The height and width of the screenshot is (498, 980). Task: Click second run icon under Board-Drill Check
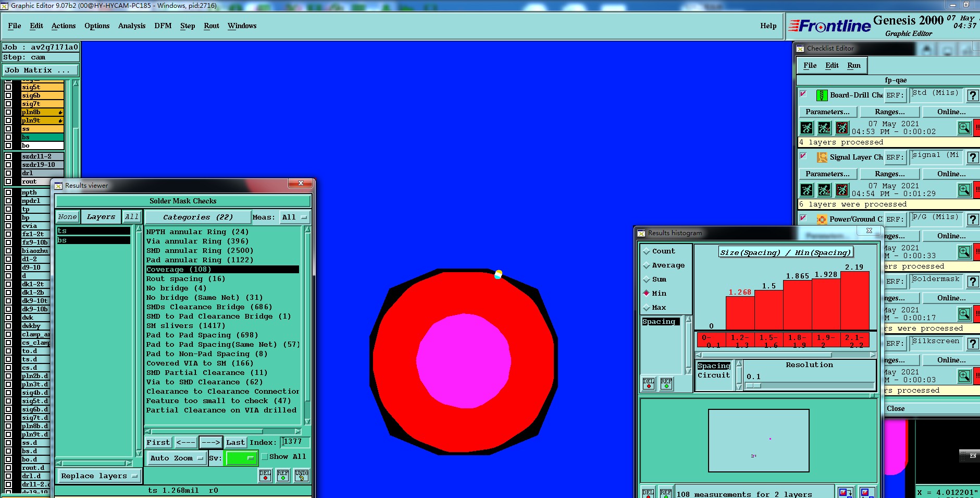click(x=824, y=128)
